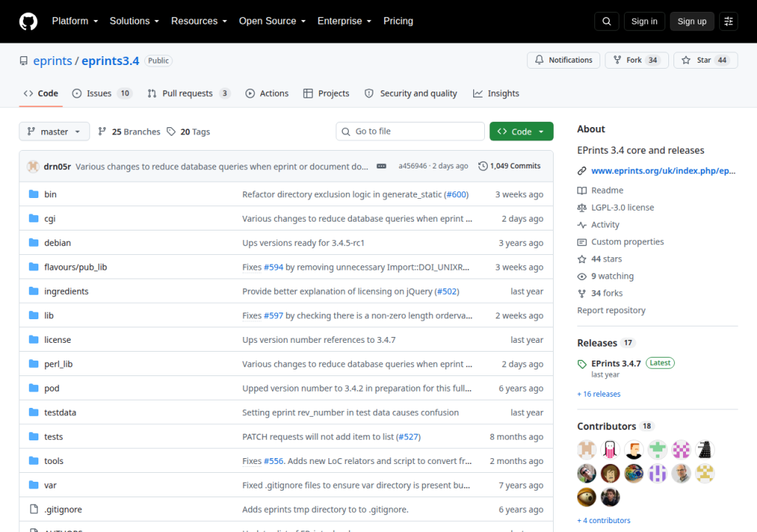Open the Actions tab
757x532 pixels.
266,94
